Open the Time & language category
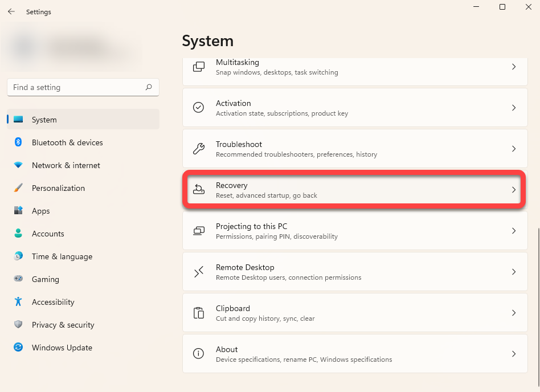 tap(62, 256)
